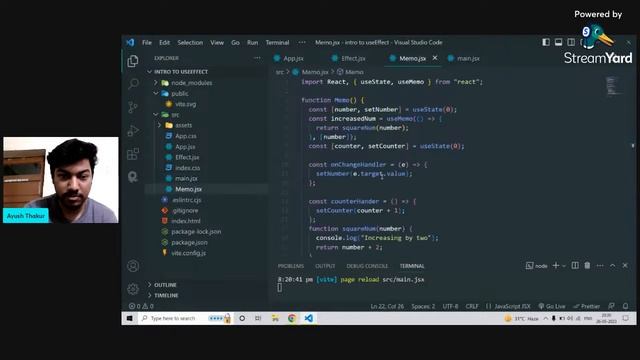This screenshot has height=360, width=640.
Task: Click Ln 22, Col 26 in status bar
Action: coord(387,306)
